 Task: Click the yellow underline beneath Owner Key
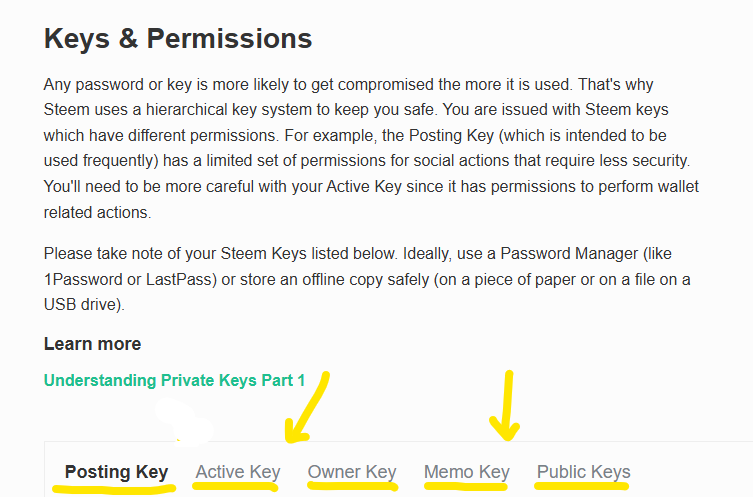352,487
